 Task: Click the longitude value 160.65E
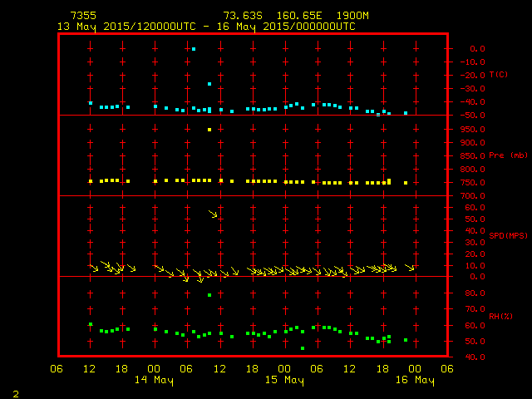click(292, 16)
